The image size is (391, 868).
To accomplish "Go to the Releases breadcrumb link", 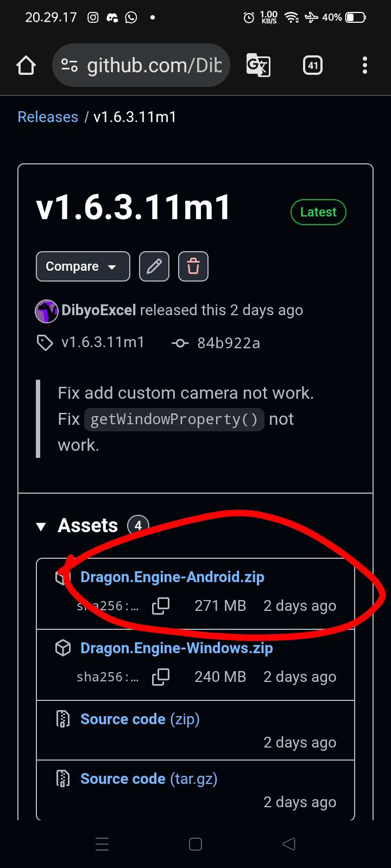I will (x=48, y=117).
